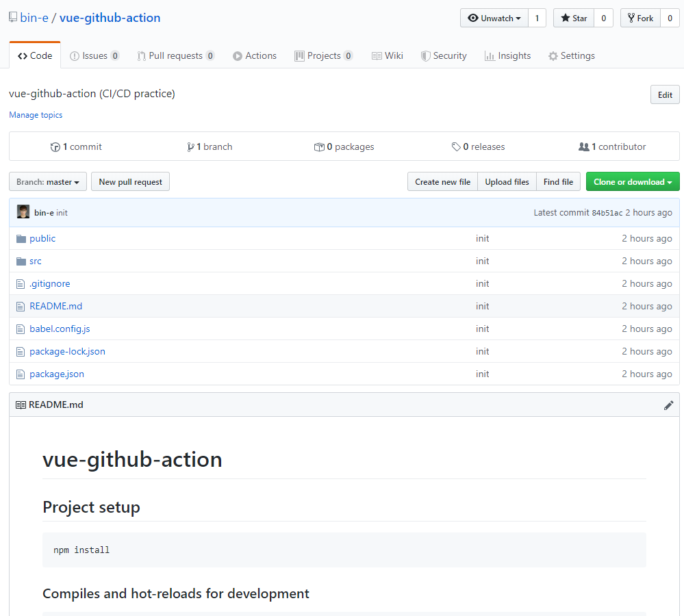Click the tag icon beside 0 releases
684x616 pixels.
pos(456,147)
